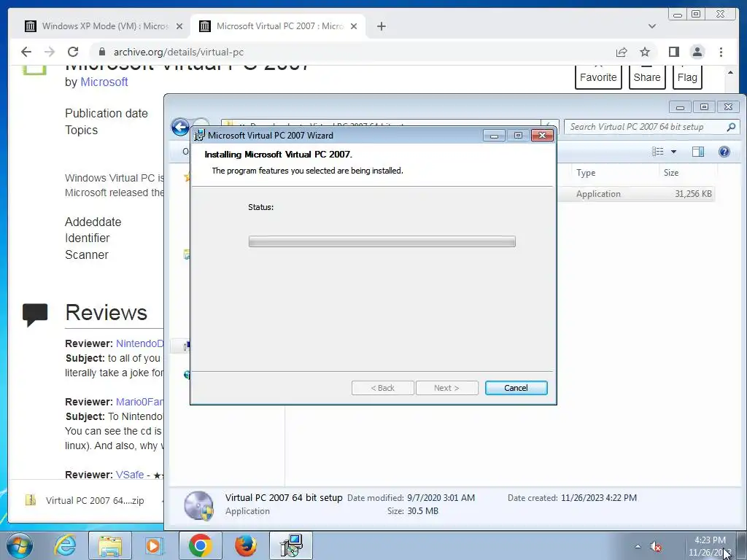
Task: Change Explorer view icon
Action: 658,152
